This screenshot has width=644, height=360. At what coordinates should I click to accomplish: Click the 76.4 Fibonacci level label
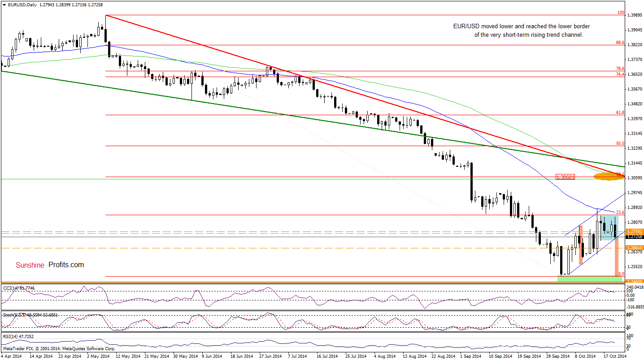620,74
